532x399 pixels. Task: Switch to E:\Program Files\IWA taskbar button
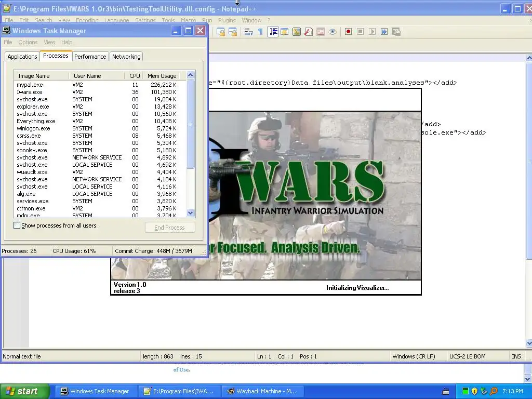pos(179,391)
